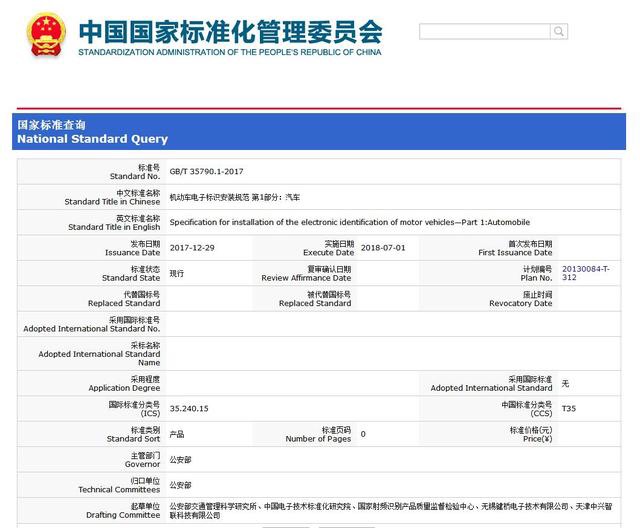The width and height of the screenshot is (640, 528).
Task: Click the 'Standard Sort' label
Action: pos(133,439)
